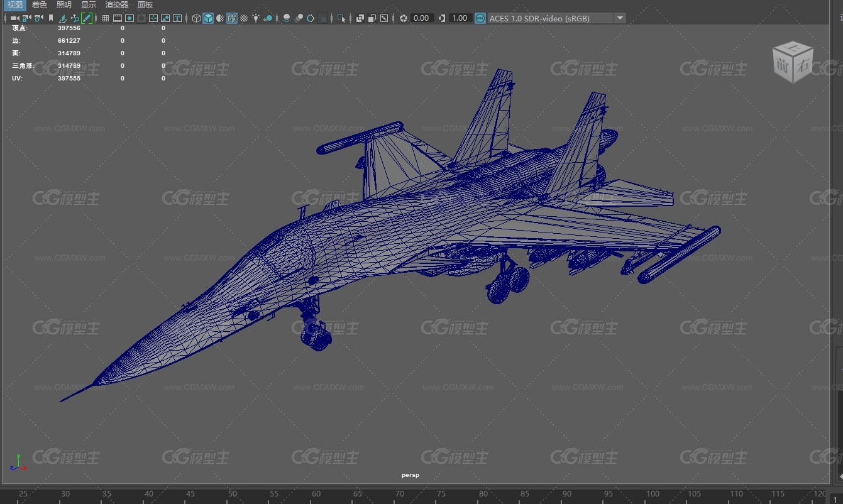Jump to frame 75 on time slider
This screenshot has width=843, height=504.
click(x=441, y=494)
